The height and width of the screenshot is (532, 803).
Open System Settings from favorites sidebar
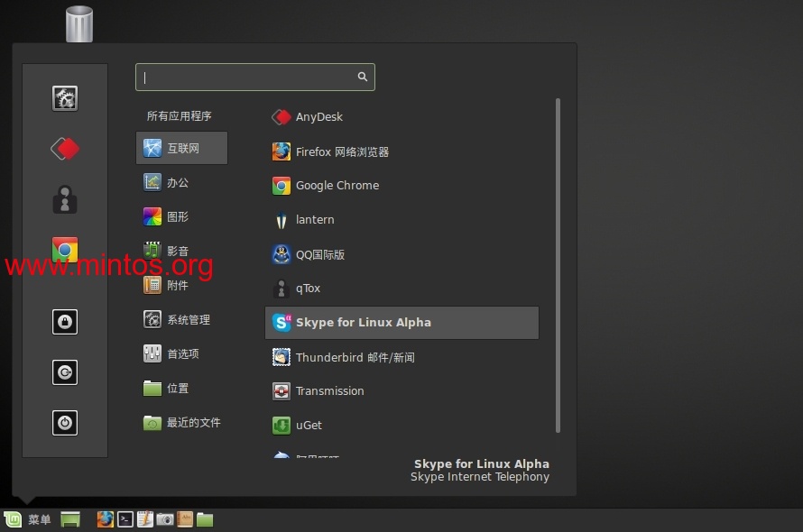[65, 98]
